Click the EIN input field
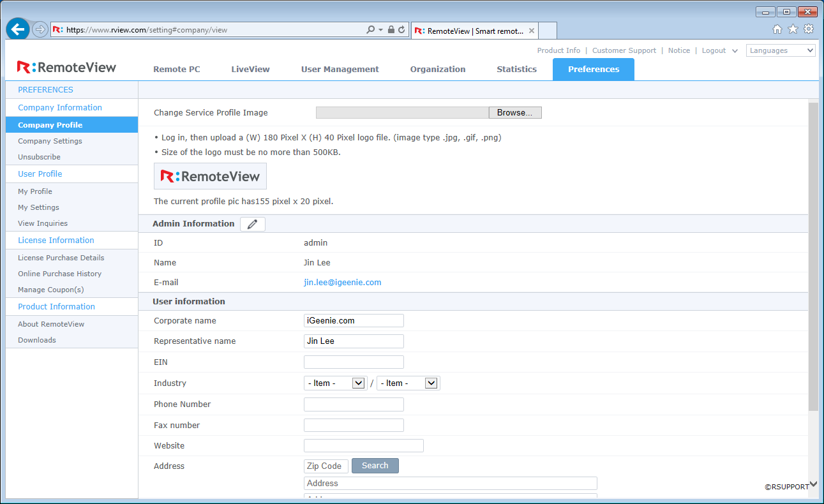 354,362
